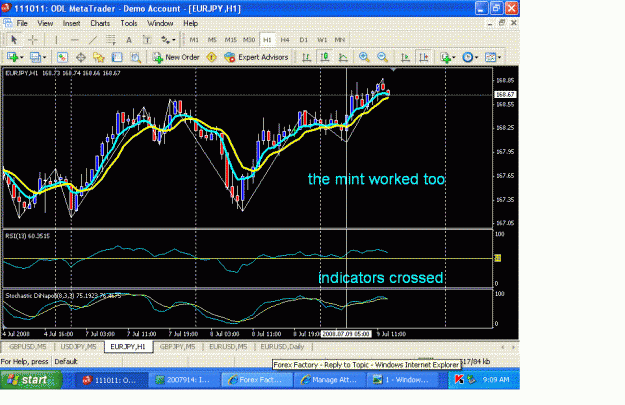The width and height of the screenshot is (625, 405).
Task: Open the File menu
Action: [22, 23]
